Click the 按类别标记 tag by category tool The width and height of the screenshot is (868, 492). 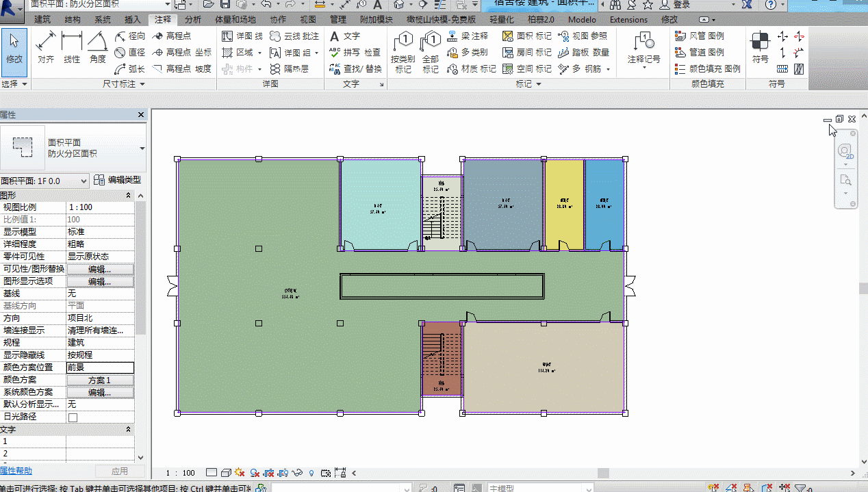click(x=403, y=52)
